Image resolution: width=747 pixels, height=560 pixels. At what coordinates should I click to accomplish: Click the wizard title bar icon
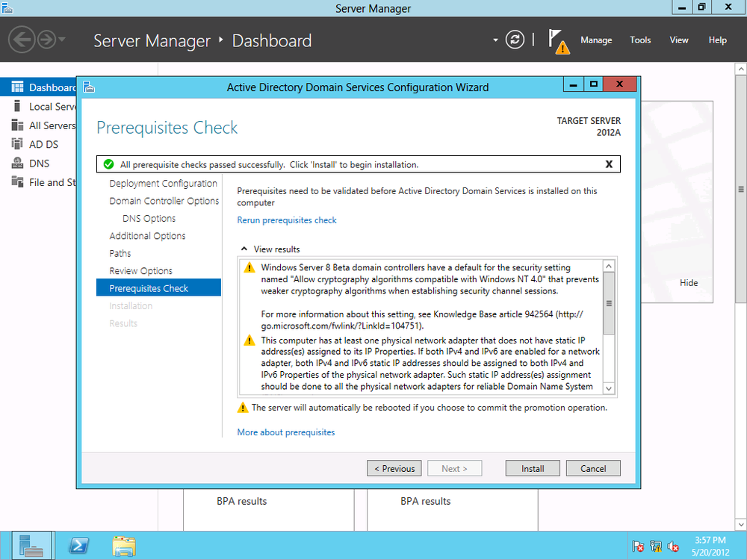89,87
